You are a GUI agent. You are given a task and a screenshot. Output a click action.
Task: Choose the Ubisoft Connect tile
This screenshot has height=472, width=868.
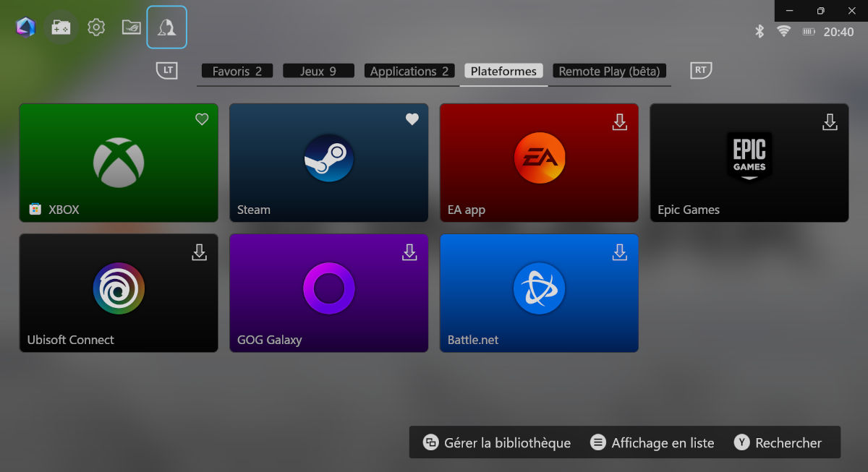[119, 293]
